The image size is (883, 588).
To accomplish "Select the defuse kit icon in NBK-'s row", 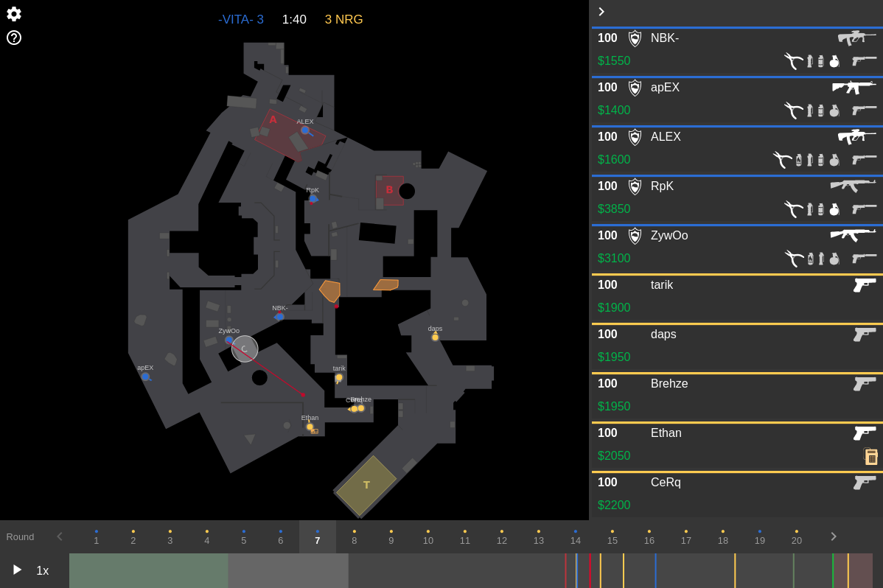I will 795,61.
